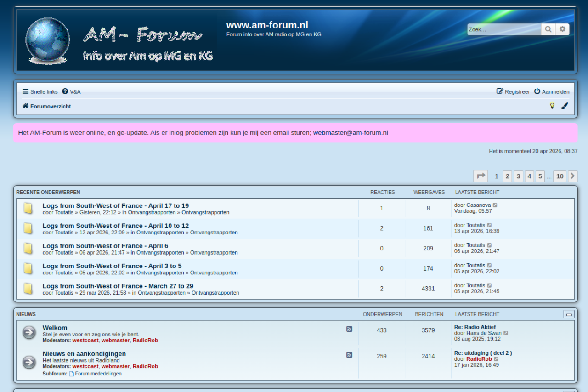Open the V&A help page
588x392 pixels.
[x=71, y=91]
